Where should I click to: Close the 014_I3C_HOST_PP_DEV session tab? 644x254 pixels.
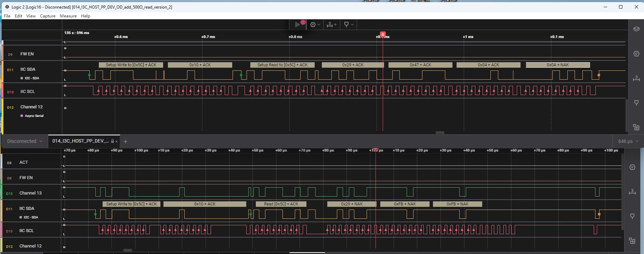click(117, 142)
